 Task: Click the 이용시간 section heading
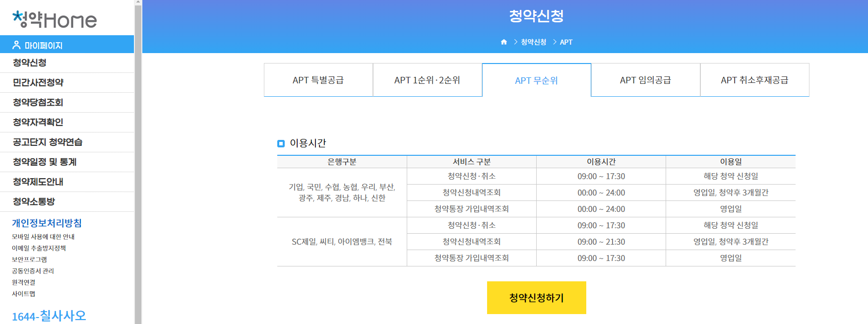tap(308, 143)
